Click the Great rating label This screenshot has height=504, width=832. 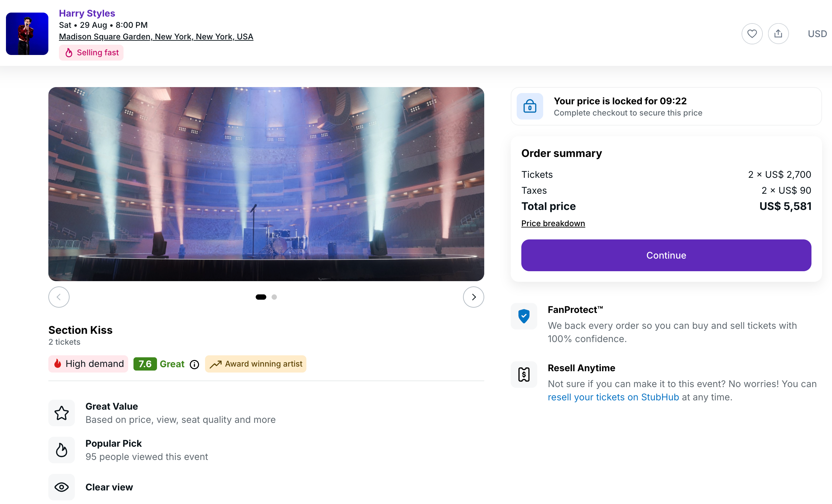(x=172, y=364)
